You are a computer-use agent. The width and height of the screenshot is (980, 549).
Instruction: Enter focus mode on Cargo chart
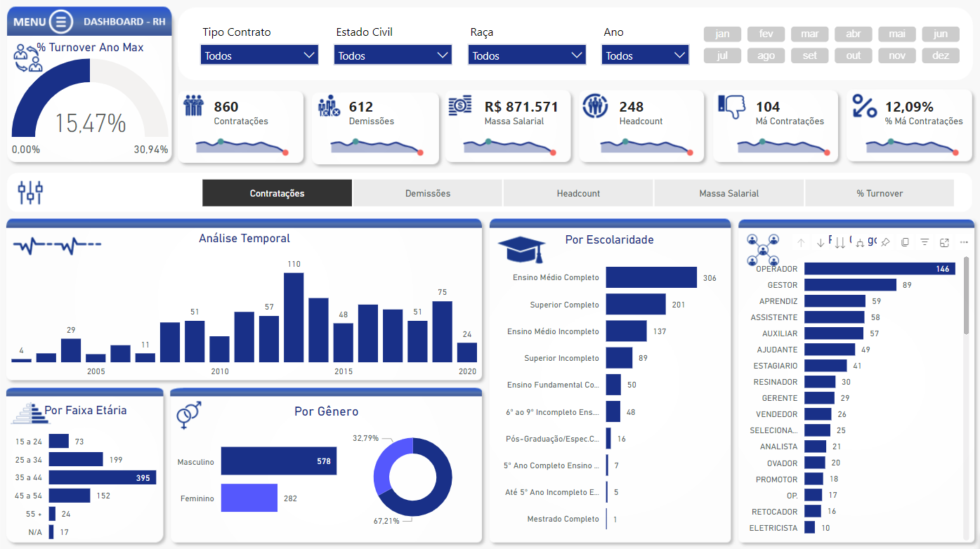click(x=944, y=242)
